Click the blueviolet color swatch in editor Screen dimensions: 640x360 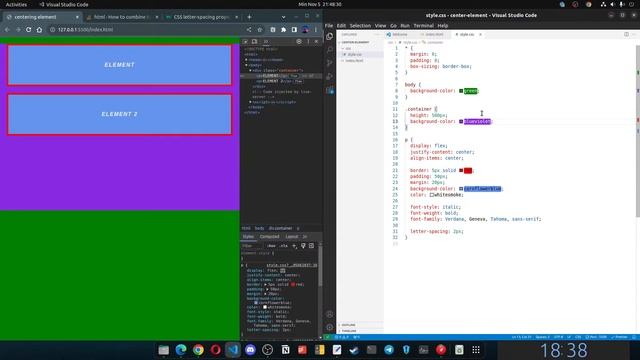[x=461, y=122]
